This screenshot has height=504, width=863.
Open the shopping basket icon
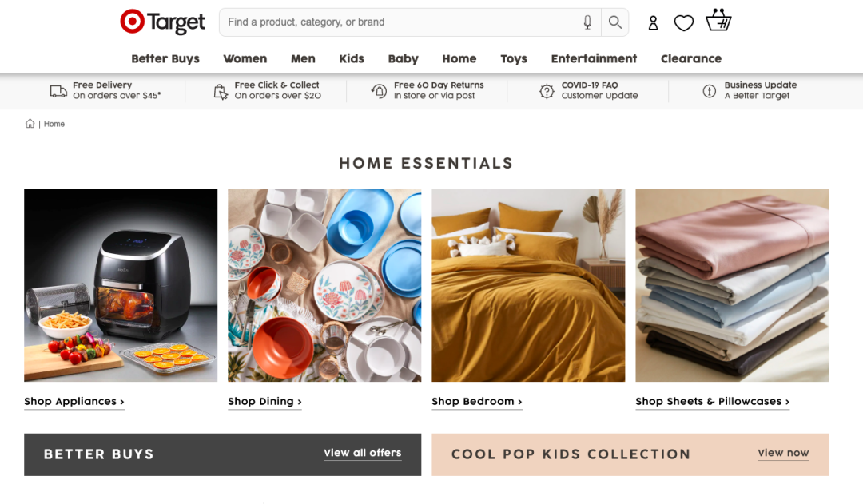click(718, 20)
